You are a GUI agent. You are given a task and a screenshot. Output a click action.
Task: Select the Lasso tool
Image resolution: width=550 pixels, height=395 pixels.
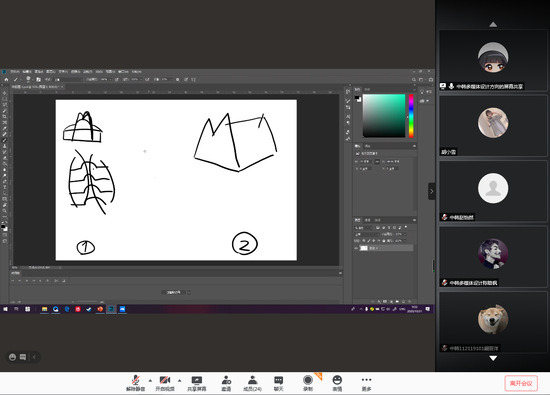click(5, 105)
